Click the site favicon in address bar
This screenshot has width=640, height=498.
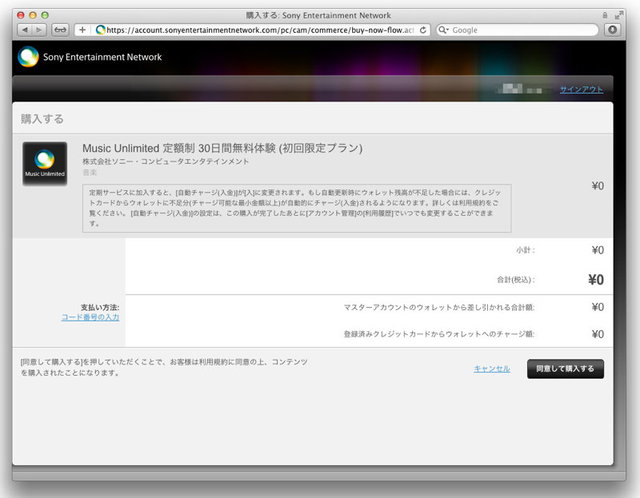[101, 30]
